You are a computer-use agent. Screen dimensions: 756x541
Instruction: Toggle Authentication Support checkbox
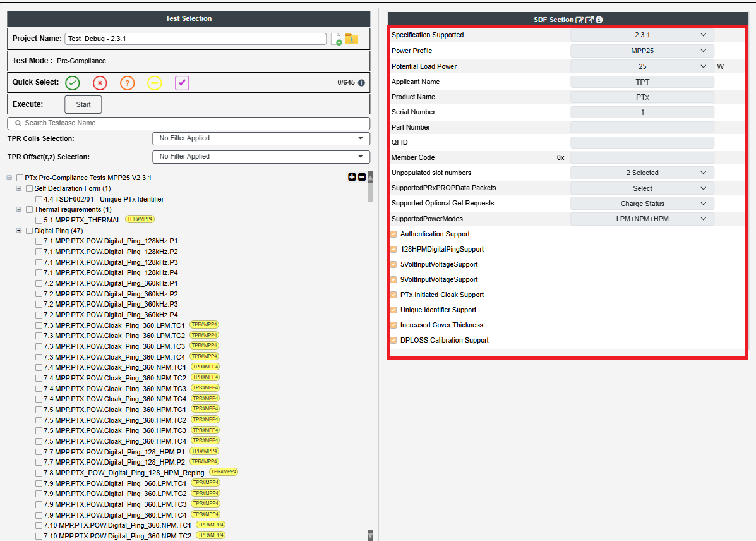(x=393, y=234)
